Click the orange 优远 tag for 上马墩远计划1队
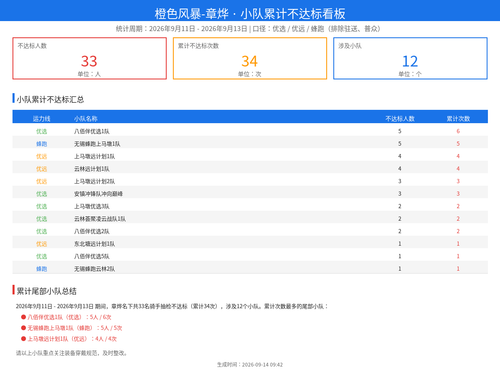500x378 pixels. [x=42, y=156]
